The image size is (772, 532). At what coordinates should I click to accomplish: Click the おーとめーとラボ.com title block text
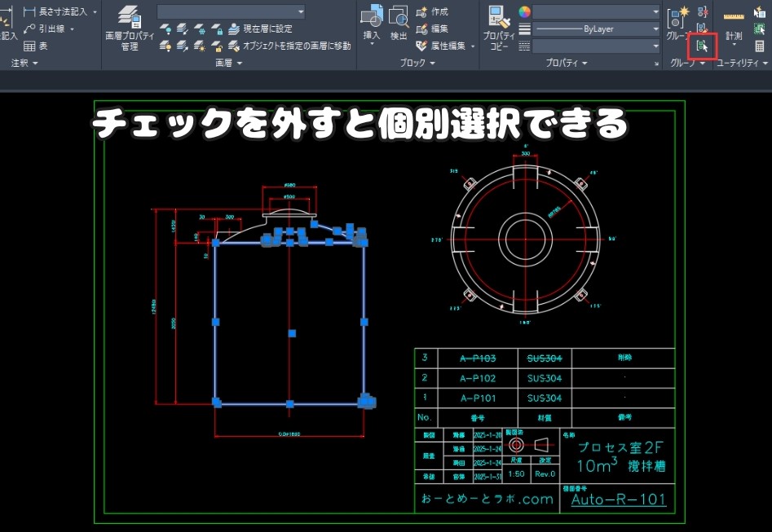pyautogui.click(x=487, y=499)
